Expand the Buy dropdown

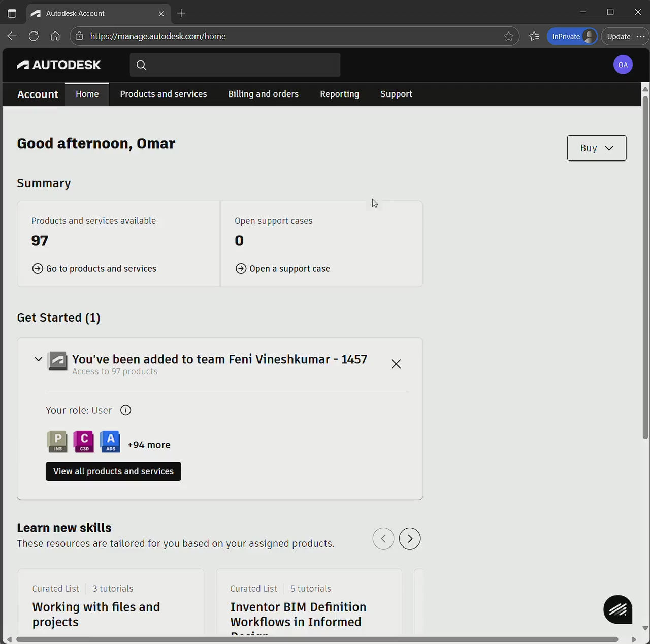click(x=596, y=148)
